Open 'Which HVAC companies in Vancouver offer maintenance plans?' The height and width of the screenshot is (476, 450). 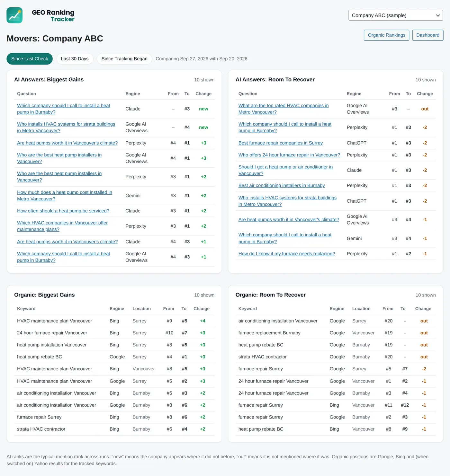(62, 226)
